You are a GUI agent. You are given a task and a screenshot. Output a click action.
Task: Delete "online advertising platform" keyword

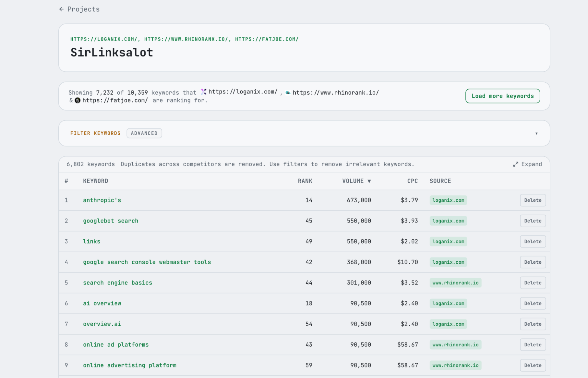coord(532,365)
